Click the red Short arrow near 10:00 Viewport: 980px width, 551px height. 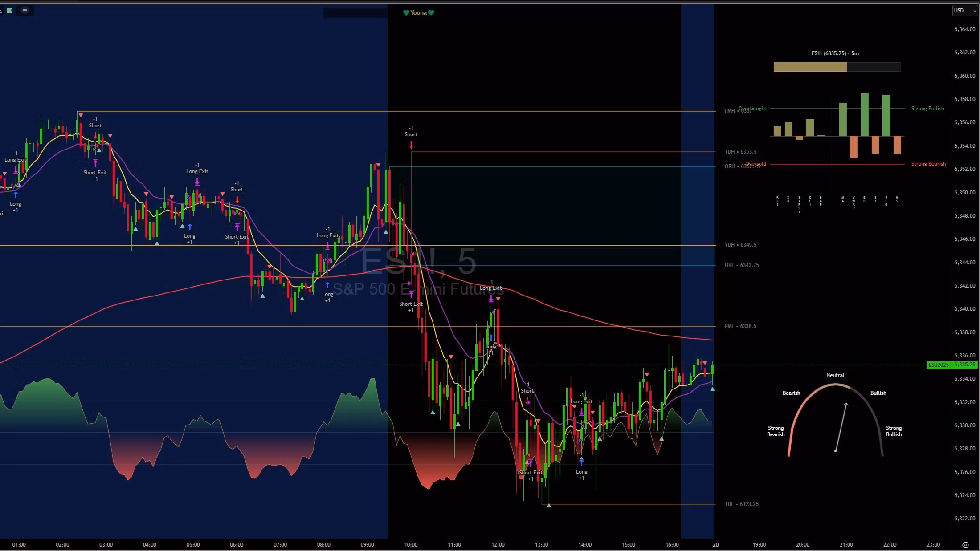coord(411,145)
